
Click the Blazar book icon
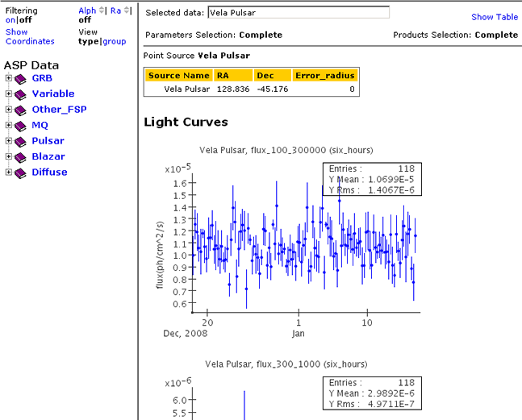(20, 157)
